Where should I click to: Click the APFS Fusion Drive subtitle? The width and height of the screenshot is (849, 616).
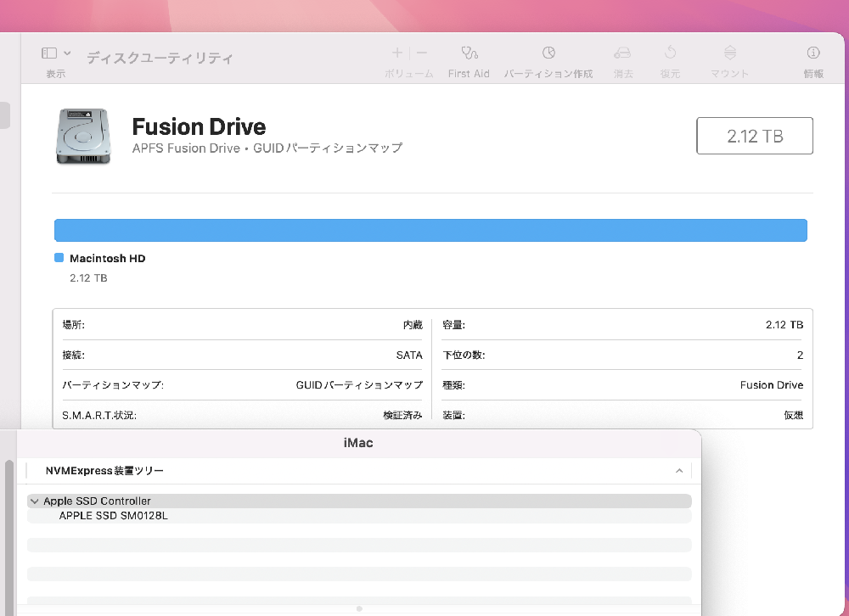pyautogui.click(x=267, y=148)
